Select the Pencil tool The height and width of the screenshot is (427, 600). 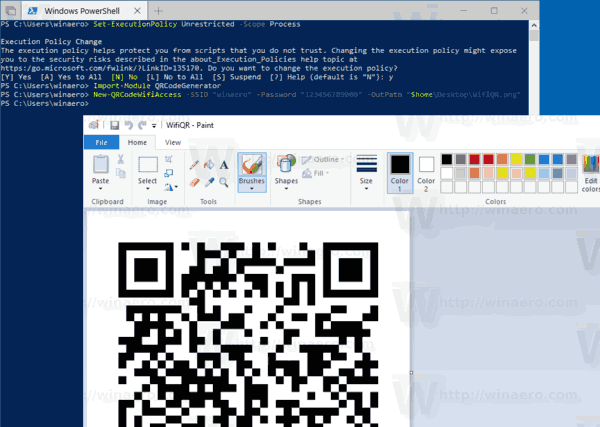click(194, 165)
